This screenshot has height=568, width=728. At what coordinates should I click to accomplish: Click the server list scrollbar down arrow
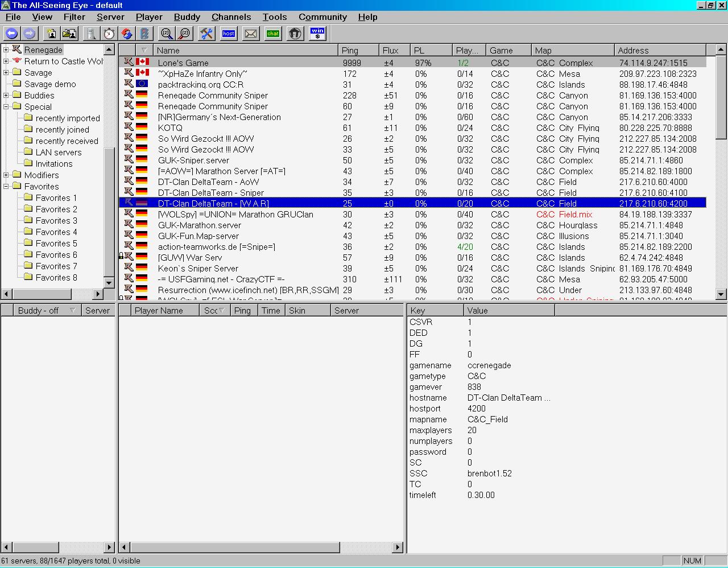click(721, 294)
